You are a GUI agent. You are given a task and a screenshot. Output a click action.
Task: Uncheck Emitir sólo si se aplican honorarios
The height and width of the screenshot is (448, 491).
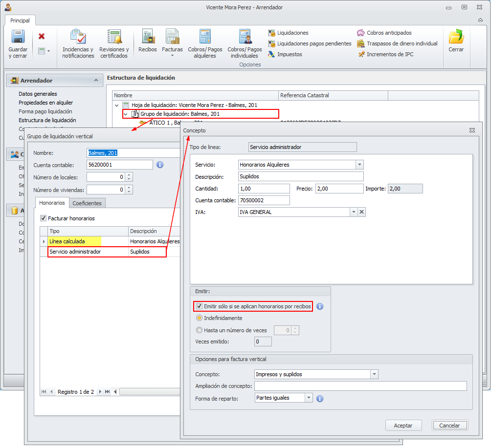[x=199, y=306]
